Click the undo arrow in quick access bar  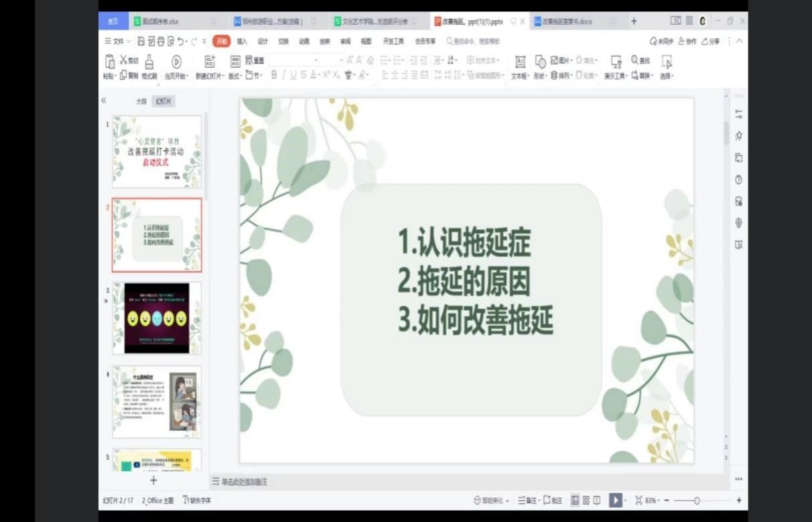[182, 42]
